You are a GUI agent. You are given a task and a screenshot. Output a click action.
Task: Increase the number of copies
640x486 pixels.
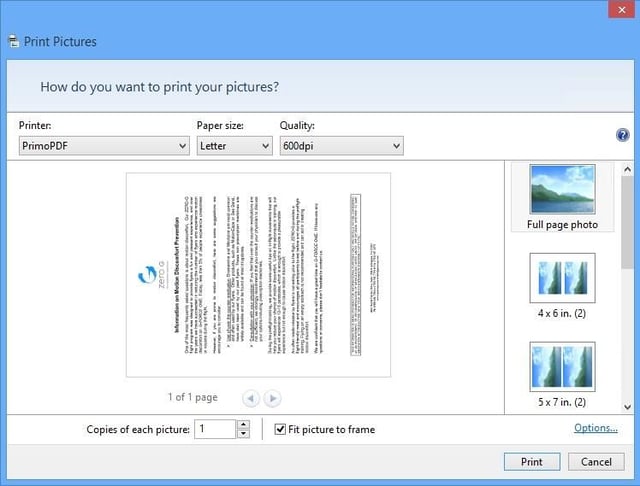click(x=243, y=424)
